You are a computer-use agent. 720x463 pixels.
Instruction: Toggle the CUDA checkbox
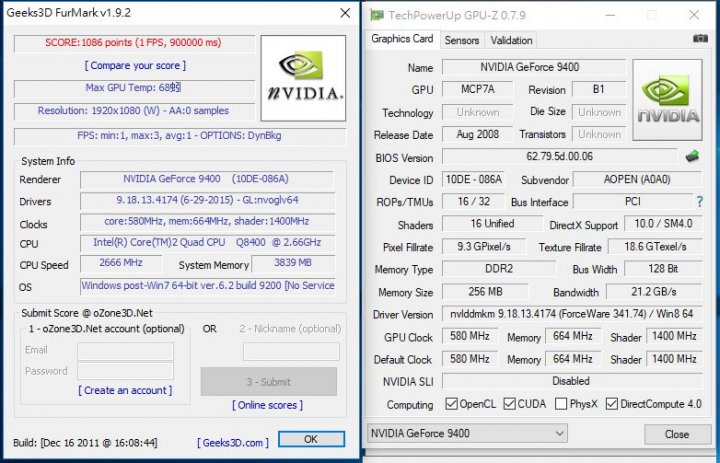point(509,404)
